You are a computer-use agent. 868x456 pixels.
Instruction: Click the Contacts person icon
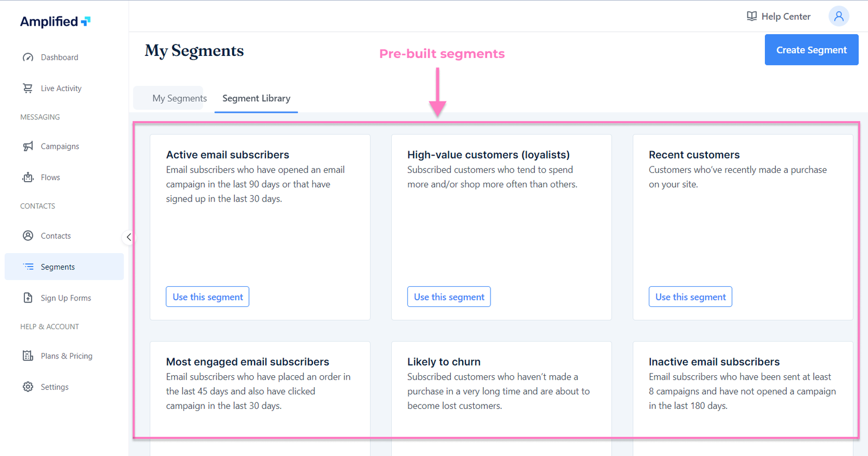click(x=28, y=236)
